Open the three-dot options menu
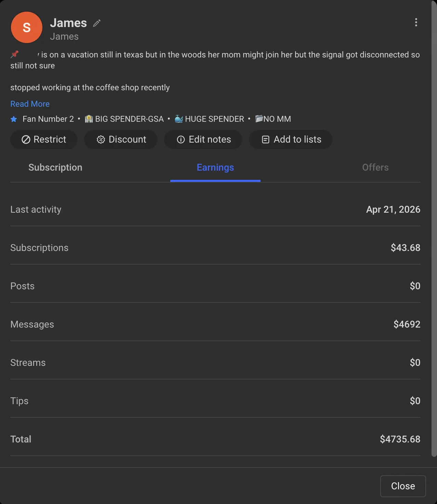The height and width of the screenshot is (504, 437). click(x=416, y=23)
